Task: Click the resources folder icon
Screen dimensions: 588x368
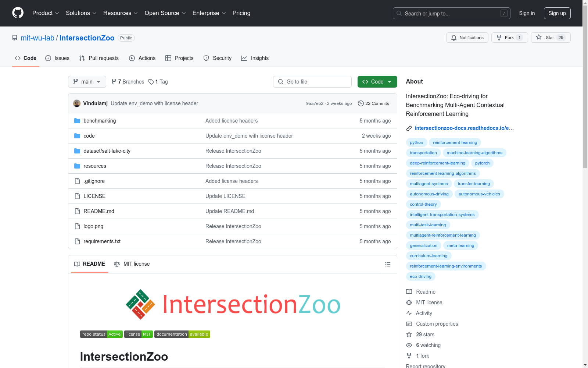Action: 77,166
